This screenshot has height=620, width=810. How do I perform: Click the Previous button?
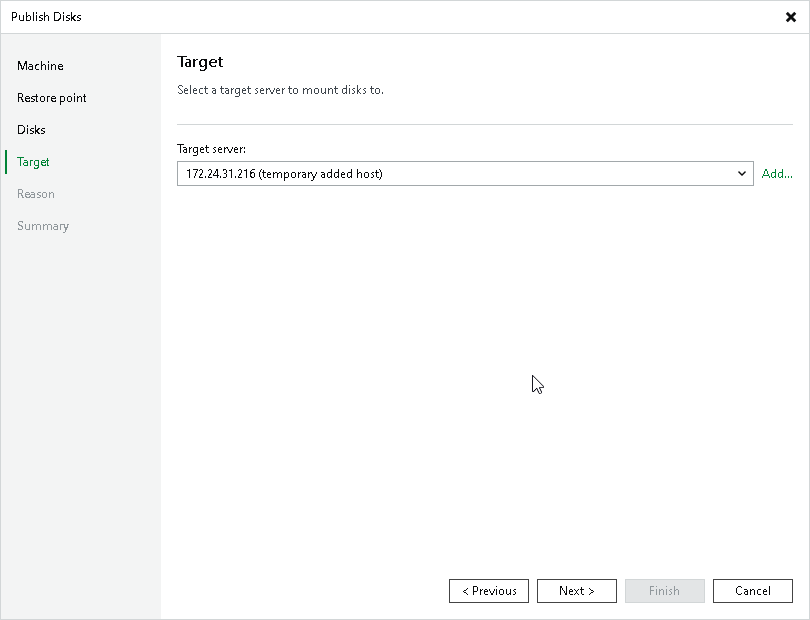(489, 591)
